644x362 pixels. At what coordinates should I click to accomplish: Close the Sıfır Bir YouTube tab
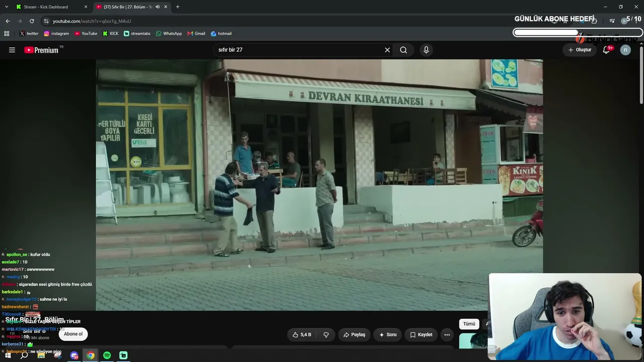[166, 7]
